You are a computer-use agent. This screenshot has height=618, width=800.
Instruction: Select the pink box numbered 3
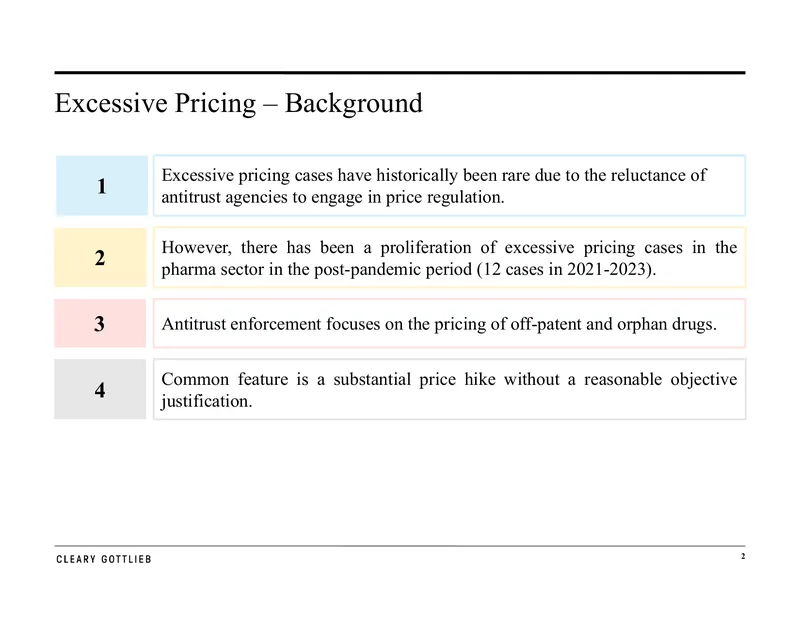100,324
